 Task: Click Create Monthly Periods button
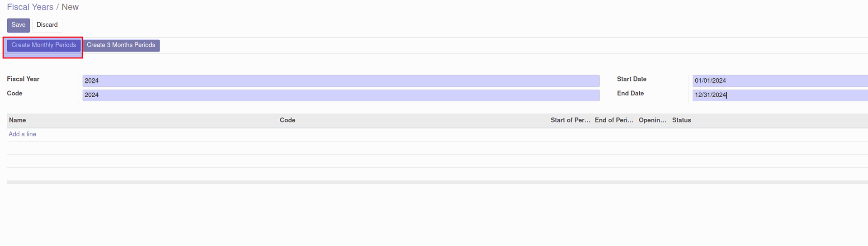44,45
